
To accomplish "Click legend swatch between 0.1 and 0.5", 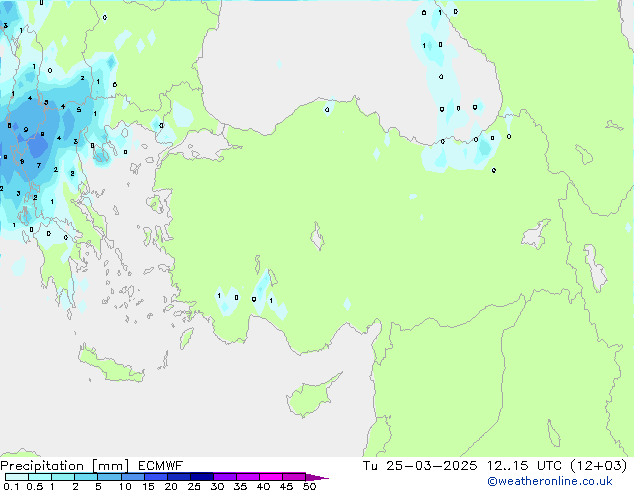I will coord(17,477).
